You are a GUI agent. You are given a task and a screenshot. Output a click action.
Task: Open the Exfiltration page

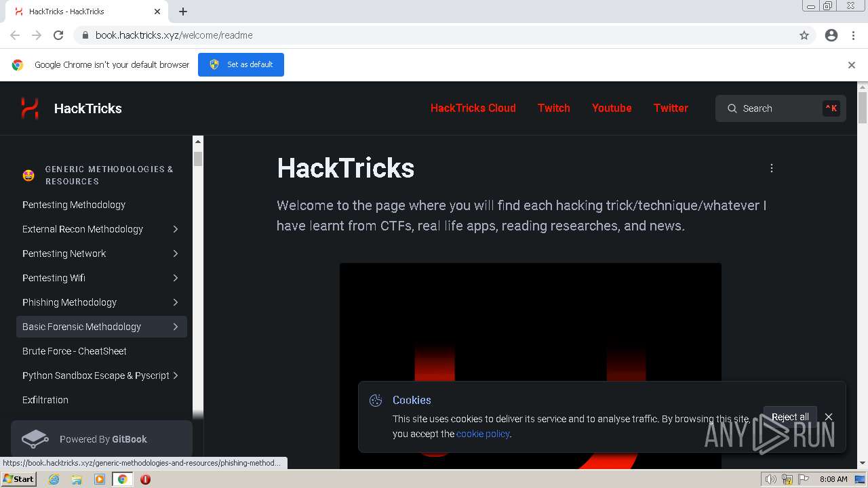click(x=45, y=400)
